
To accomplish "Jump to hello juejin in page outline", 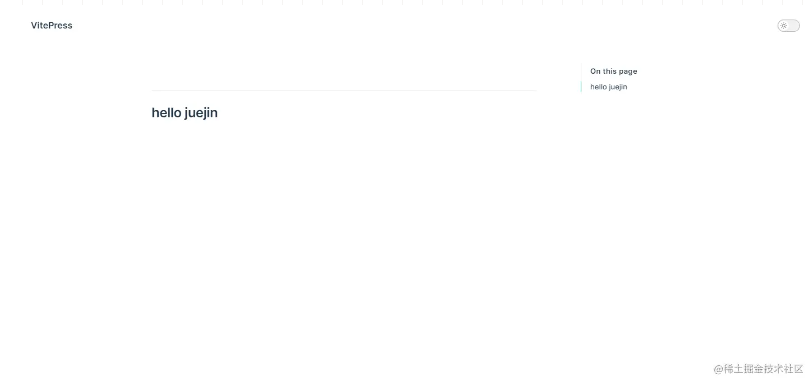I will click(x=608, y=87).
